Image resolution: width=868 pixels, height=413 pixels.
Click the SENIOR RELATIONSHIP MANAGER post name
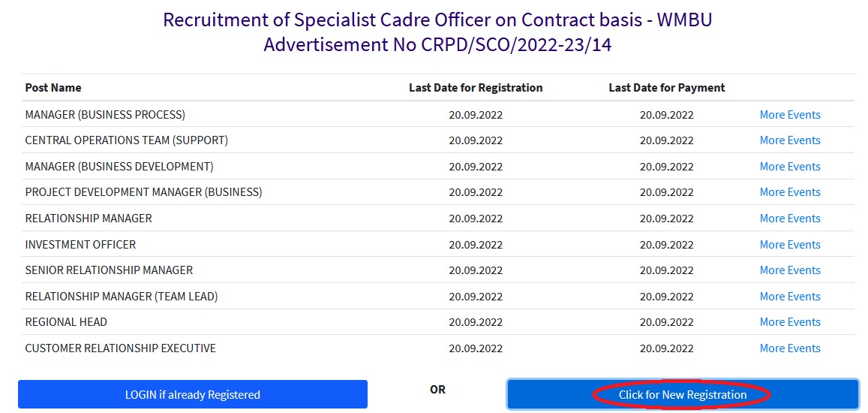click(109, 270)
